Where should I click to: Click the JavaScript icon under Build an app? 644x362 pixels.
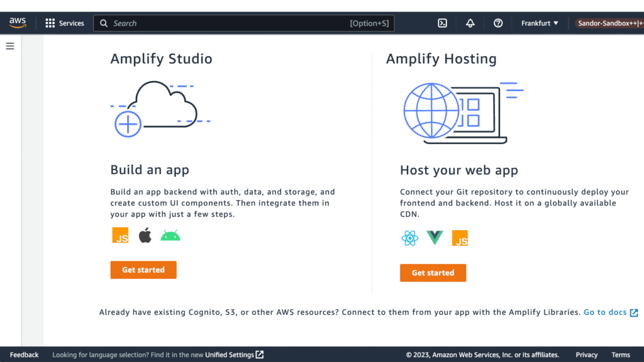tap(120, 235)
